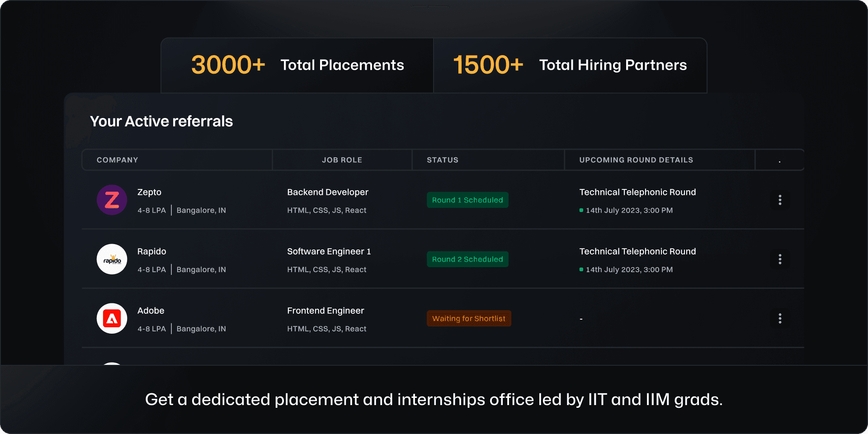The height and width of the screenshot is (434, 868).
Task: Open the three-dot menu for Adobe row
Action: coord(780,318)
